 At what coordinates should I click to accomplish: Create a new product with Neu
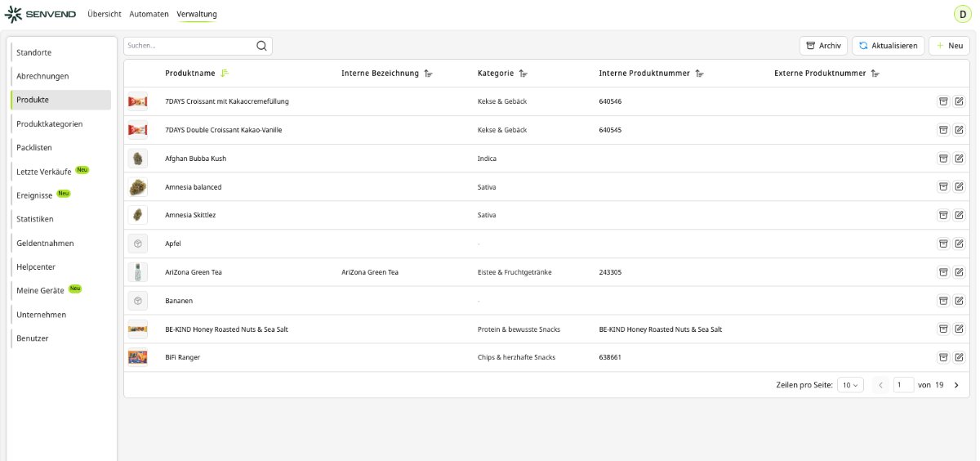coord(950,46)
